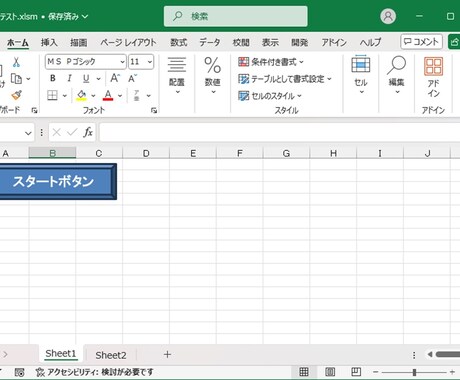Toggle Italic formatting
Screen dimensions: 460x380
click(x=69, y=78)
